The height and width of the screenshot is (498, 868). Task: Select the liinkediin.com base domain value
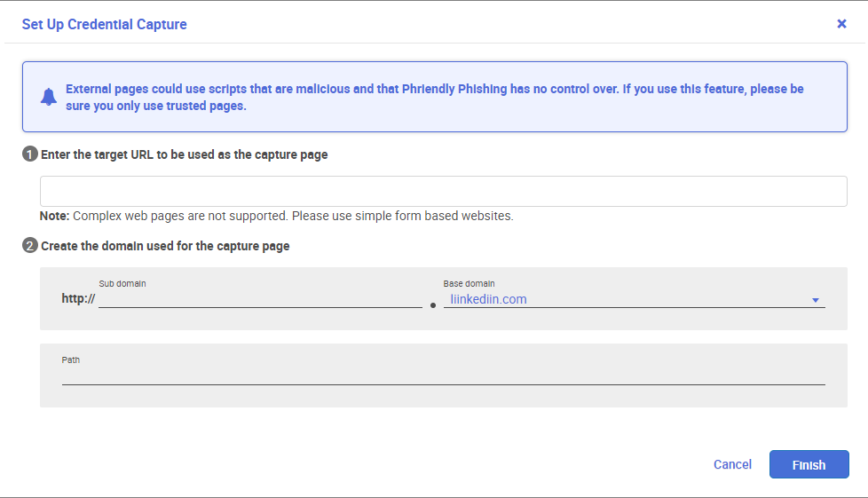pos(488,299)
